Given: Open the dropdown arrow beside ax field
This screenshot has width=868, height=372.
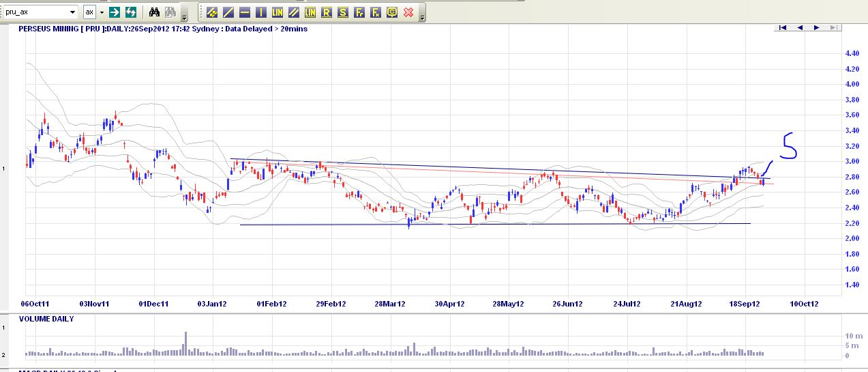Looking at the screenshot, I should (x=102, y=12).
